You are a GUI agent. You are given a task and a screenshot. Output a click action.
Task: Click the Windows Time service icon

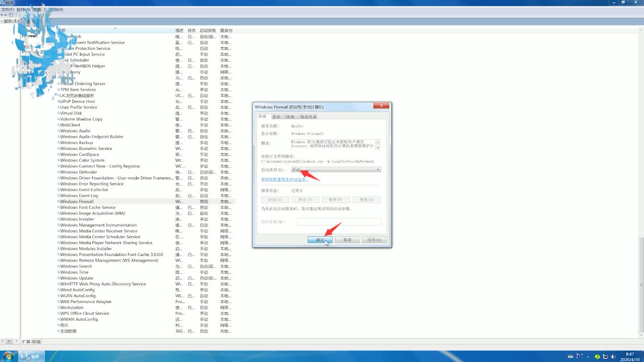pyautogui.click(x=59, y=272)
